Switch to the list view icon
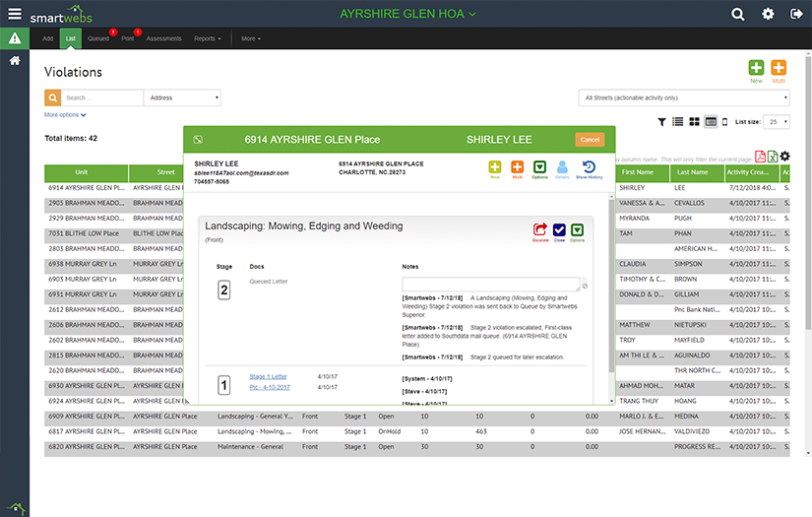The image size is (812, 517). [677, 122]
